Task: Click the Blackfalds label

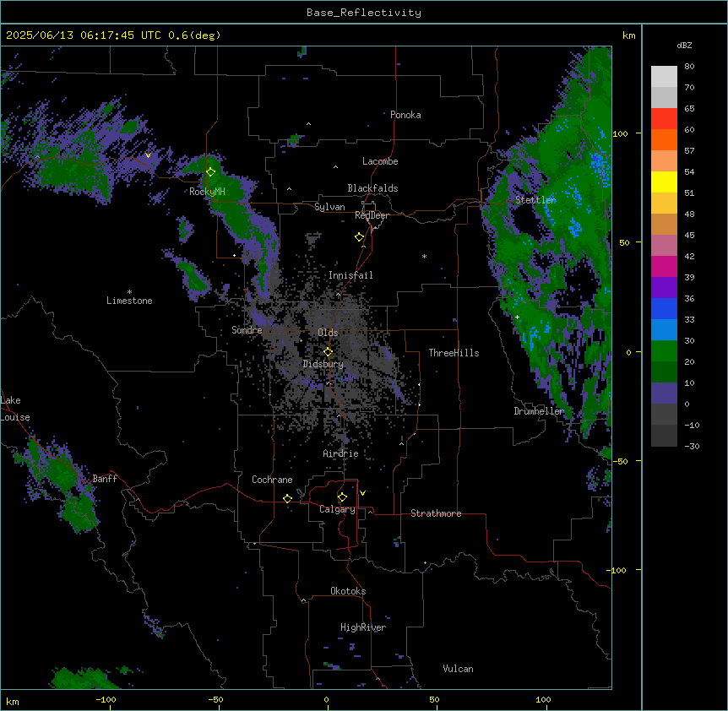Action: [x=372, y=188]
